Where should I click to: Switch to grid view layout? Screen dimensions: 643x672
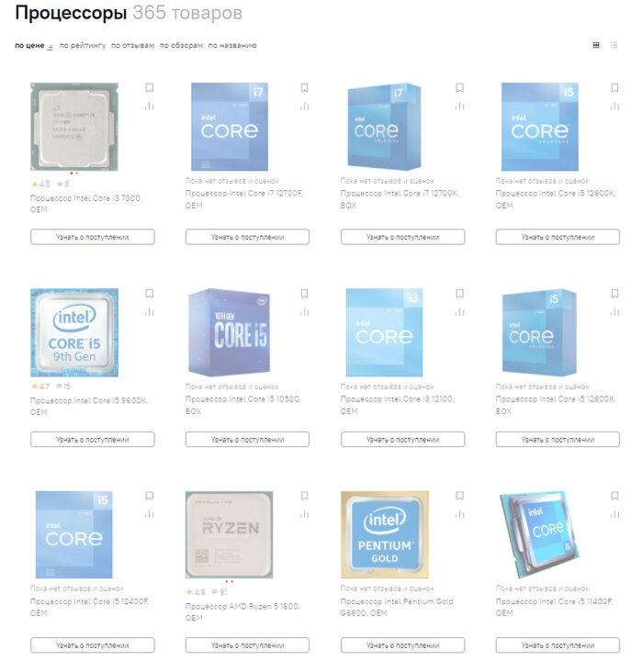pos(596,45)
